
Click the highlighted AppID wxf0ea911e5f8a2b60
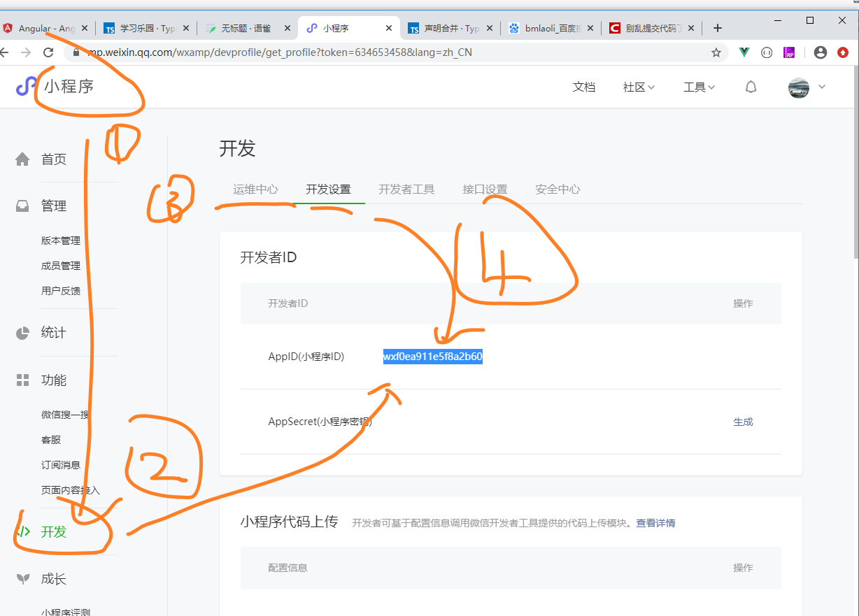coord(432,357)
